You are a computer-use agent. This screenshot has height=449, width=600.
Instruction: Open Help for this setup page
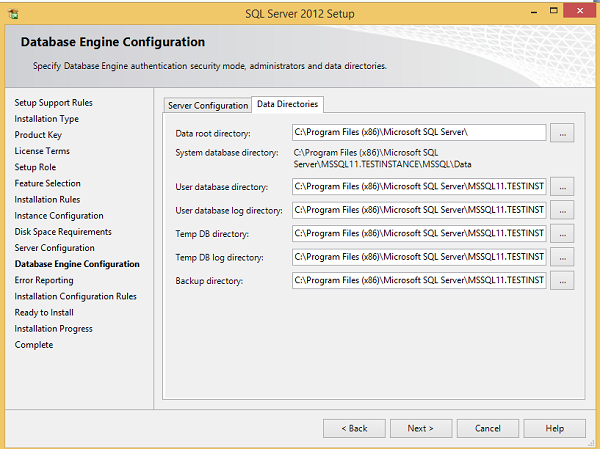pyautogui.click(x=554, y=428)
